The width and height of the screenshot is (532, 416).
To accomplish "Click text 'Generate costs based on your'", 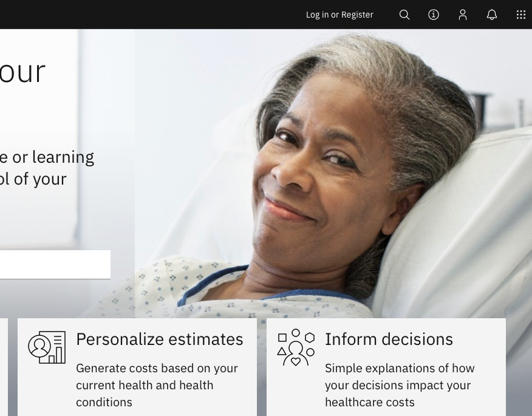I will click(157, 369).
